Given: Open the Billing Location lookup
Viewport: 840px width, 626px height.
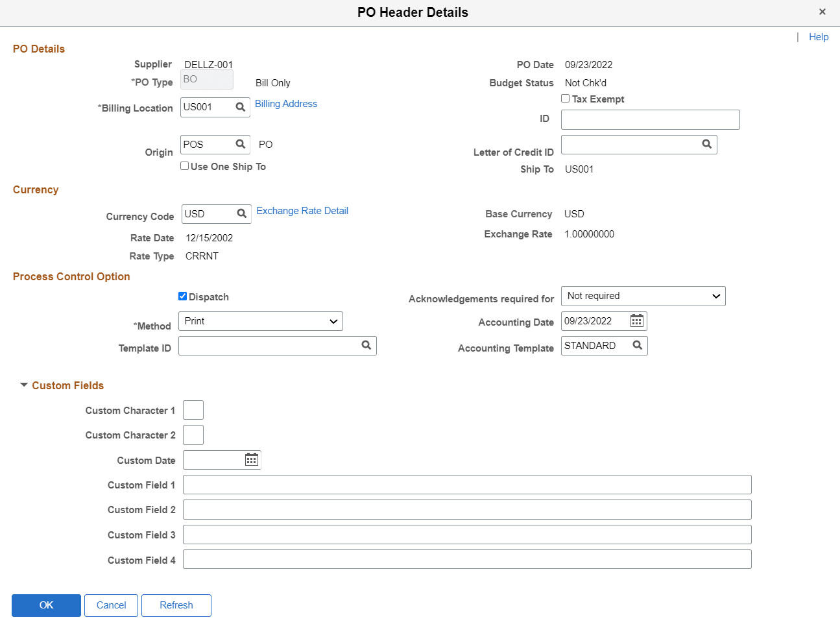Looking at the screenshot, I should pyautogui.click(x=240, y=107).
